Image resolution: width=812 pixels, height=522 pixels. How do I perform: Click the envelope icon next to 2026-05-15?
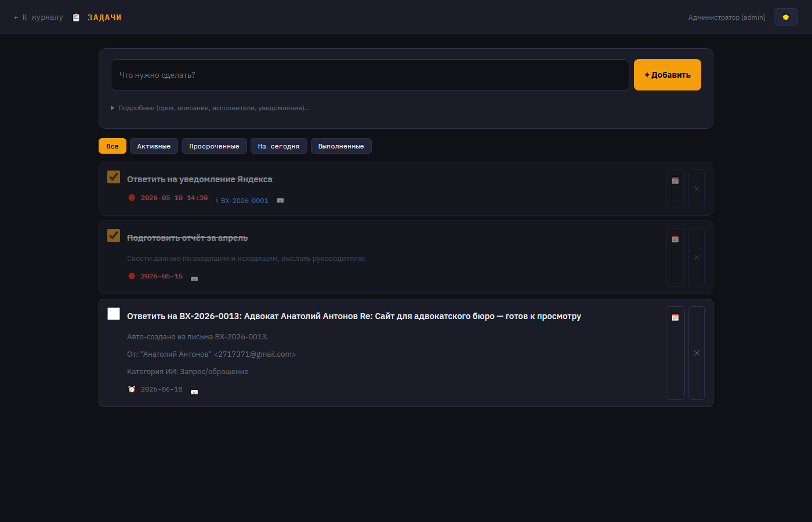click(x=194, y=279)
